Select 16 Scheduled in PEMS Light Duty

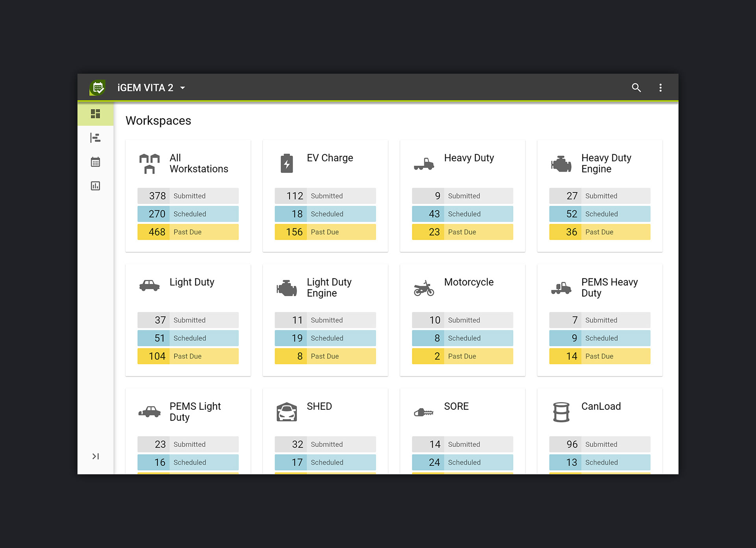pyautogui.click(x=188, y=462)
